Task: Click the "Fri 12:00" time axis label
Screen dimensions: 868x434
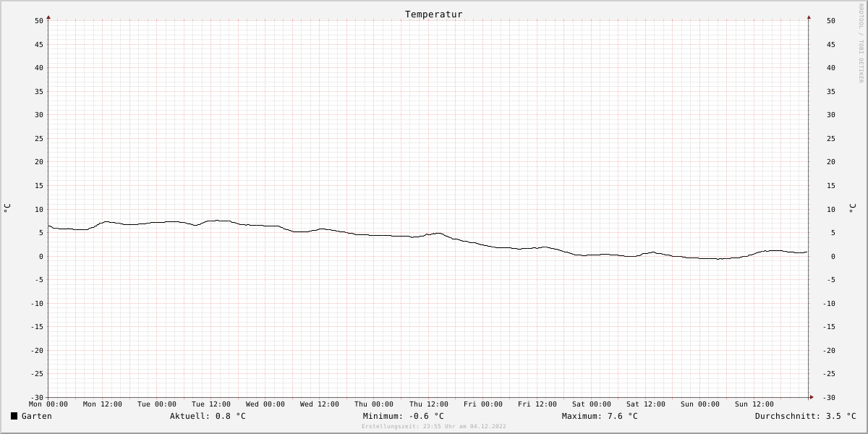Action: coord(537,404)
